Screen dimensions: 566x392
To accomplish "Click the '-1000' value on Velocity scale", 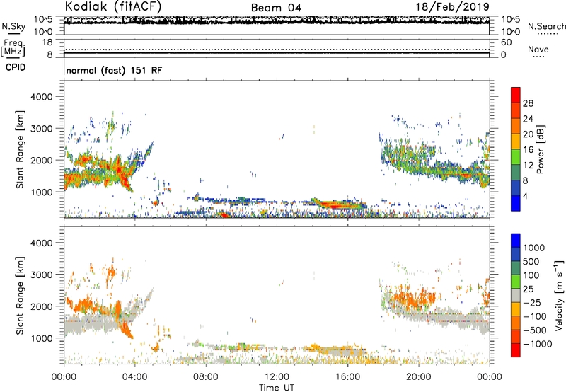I will tap(537, 344).
